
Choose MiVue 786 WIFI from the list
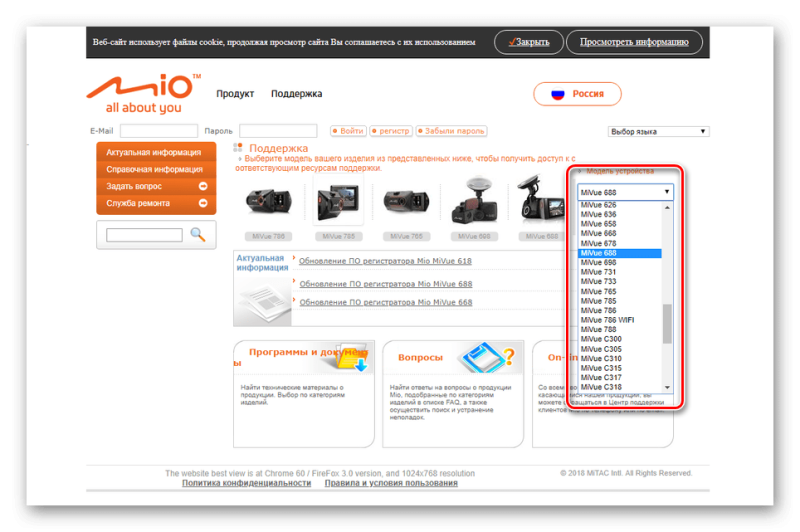tap(620, 320)
